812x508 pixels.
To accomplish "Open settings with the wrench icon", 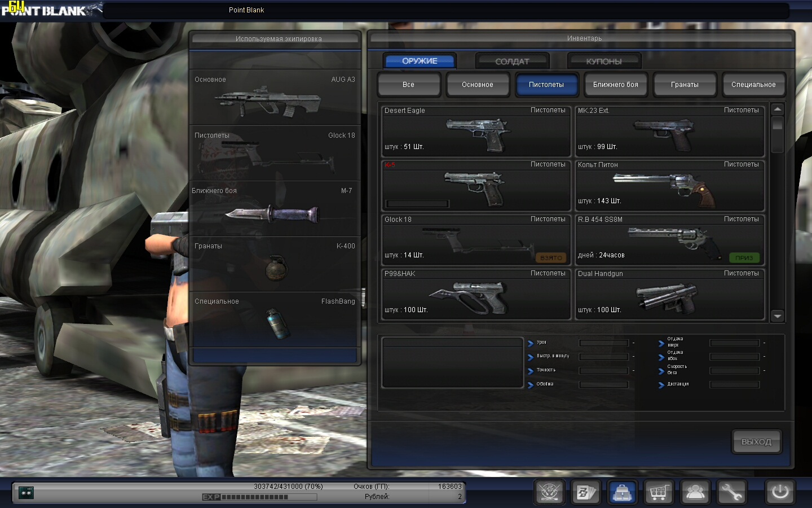I will pyautogui.click(x=731, y=492).
